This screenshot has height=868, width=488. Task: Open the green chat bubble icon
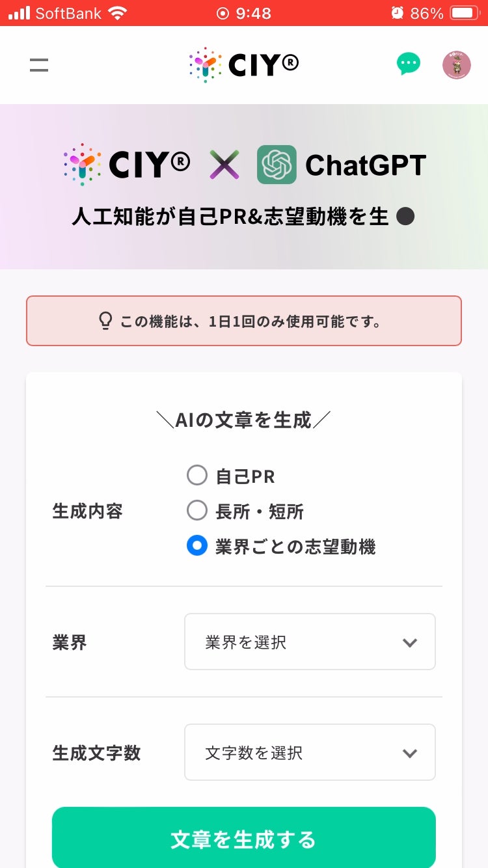(x=409, y=64)
